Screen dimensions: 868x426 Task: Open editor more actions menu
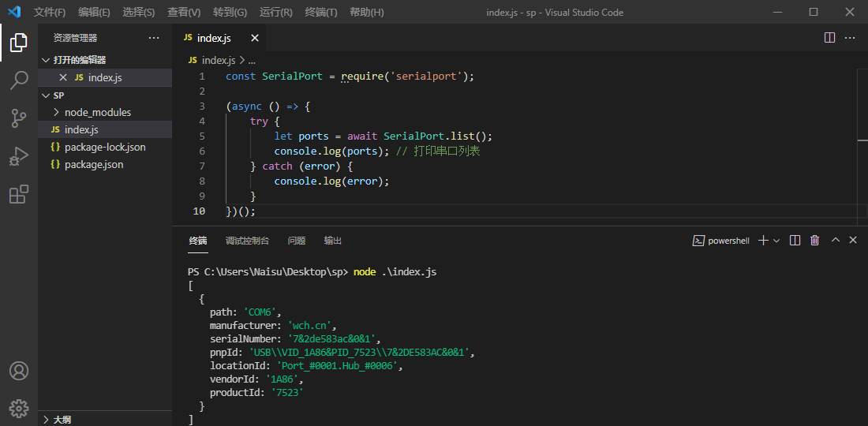point(850,38)
